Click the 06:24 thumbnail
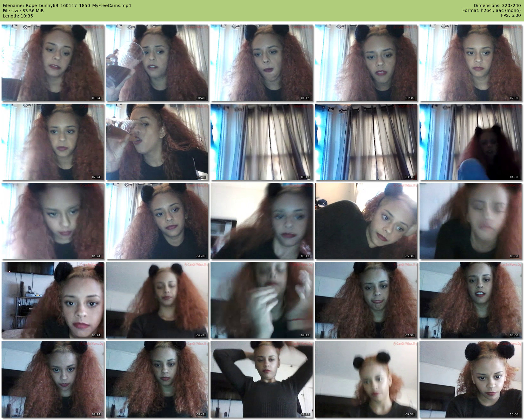 (x=53, y=300)
